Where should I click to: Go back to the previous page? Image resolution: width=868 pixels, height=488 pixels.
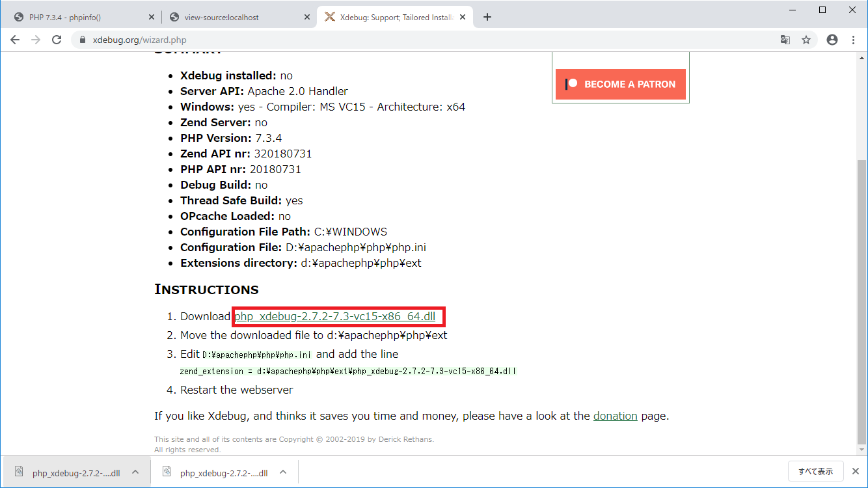[15, 40]
